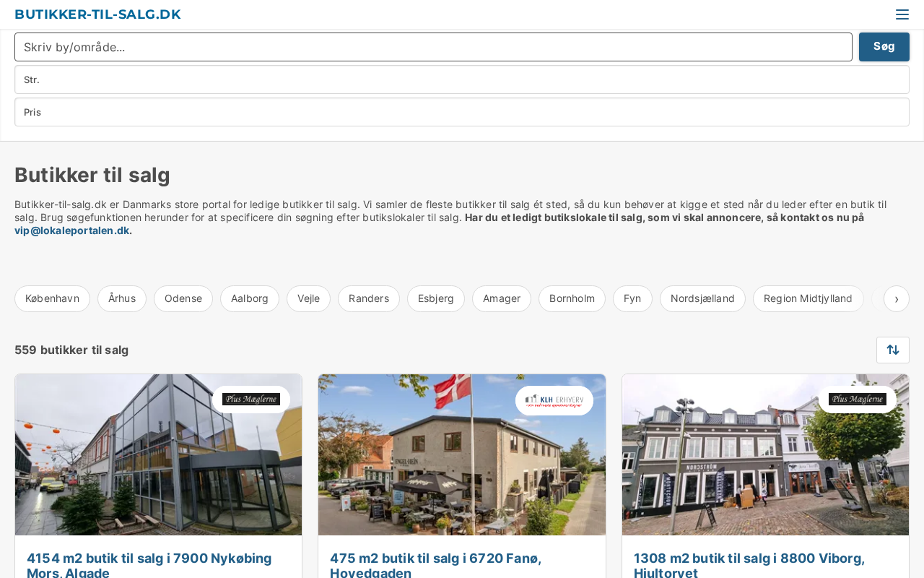This screenshot has width=924, height=578.
Task: Focus the city or area search field
Action: [x=433, y=47]
